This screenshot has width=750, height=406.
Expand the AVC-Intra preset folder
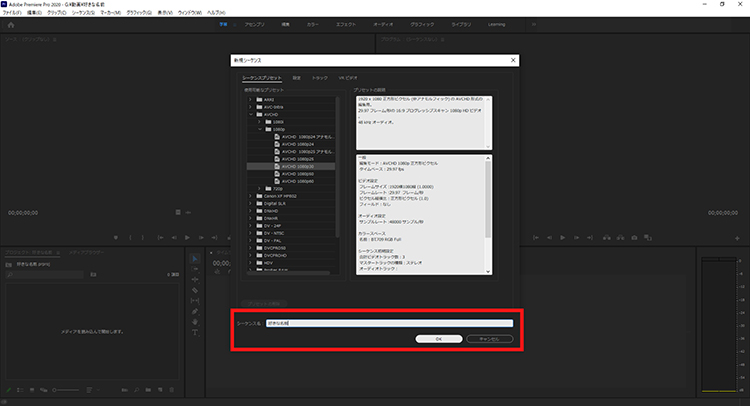coord(250,107)
